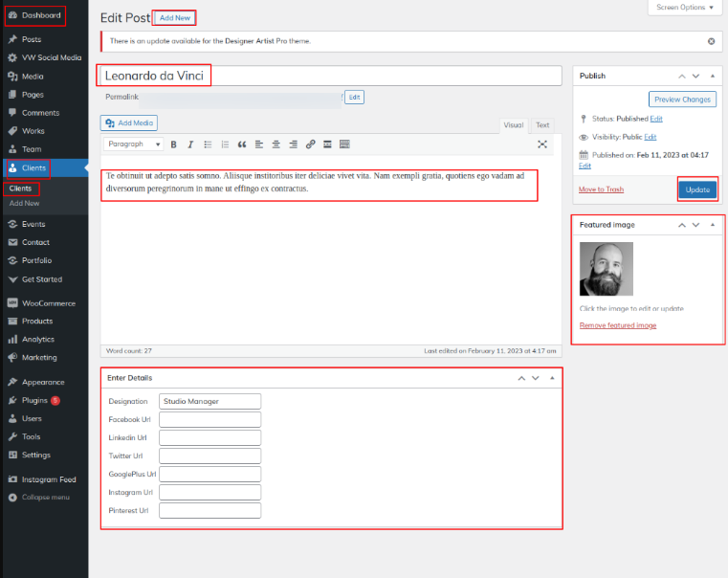Expand Screen Options panel
Screen dimensions: 728x578
(x=683, y=8)
